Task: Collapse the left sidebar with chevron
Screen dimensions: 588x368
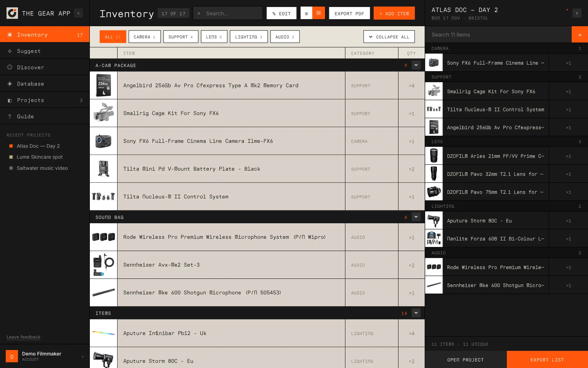Action: (x=78, y=13)
